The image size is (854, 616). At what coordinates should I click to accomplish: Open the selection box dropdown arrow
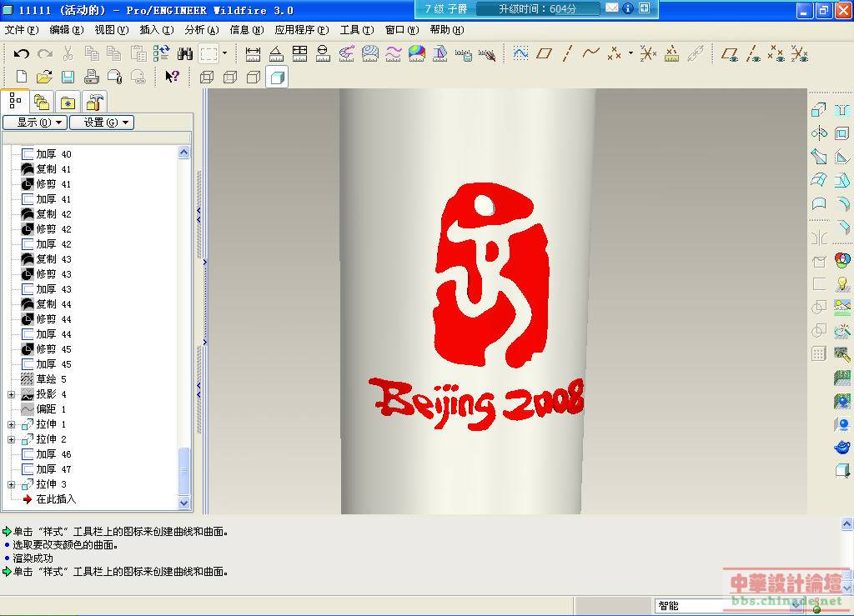(224, 53)
